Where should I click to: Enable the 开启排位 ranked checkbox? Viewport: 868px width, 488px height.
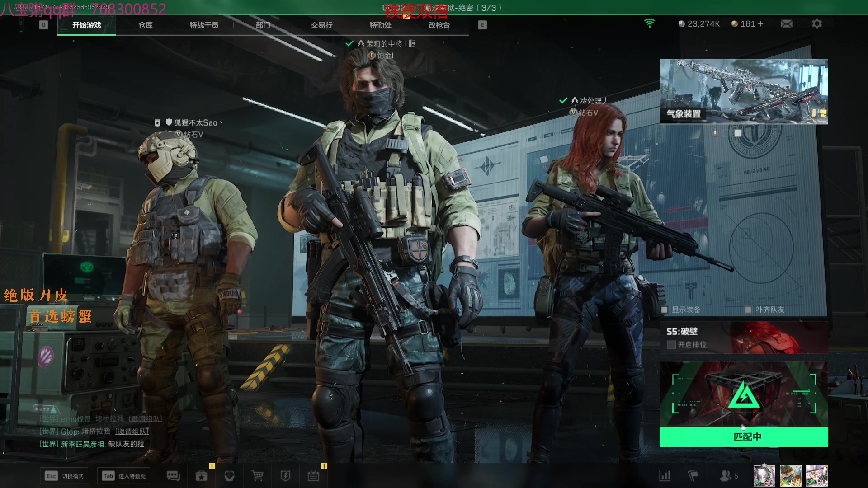pyautogui.click(x=671, y=345)
